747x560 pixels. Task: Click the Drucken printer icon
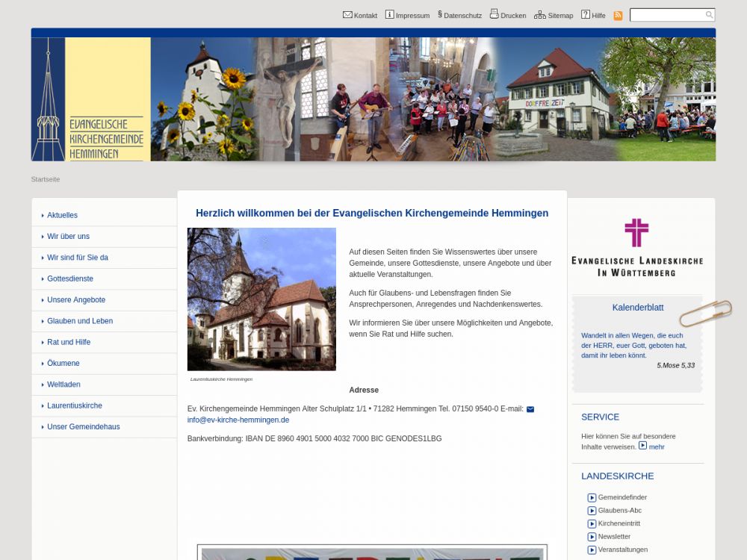pyautogui.click(x=494, y=14)
